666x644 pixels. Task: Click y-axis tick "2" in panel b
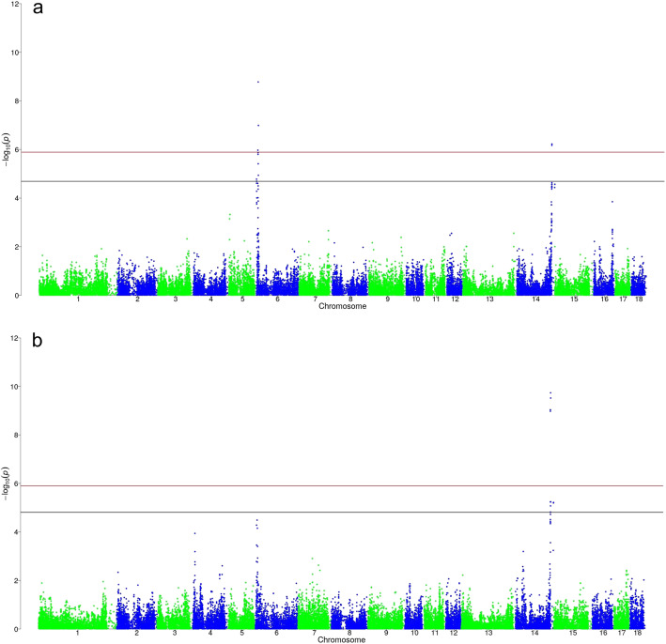(x=17, y=581)
